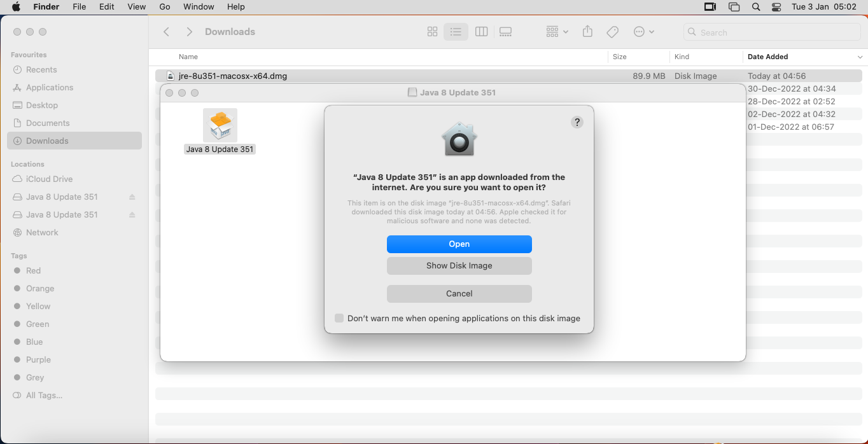868x444 pixels.
Task: Eject second Java 8 Update 351 volume
Action: pyautogui.click(x=132, y=215)
